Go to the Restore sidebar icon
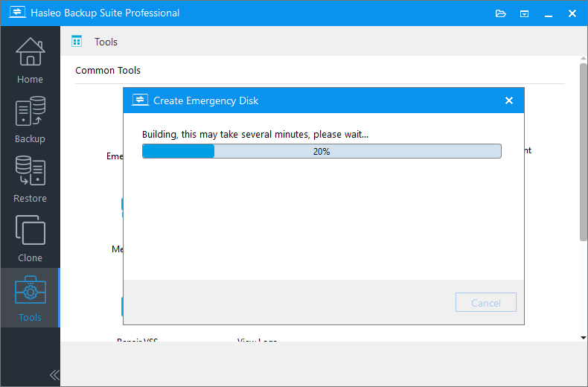Image resolution: width=588 pixels, height=387 pixels. [30, 171]
